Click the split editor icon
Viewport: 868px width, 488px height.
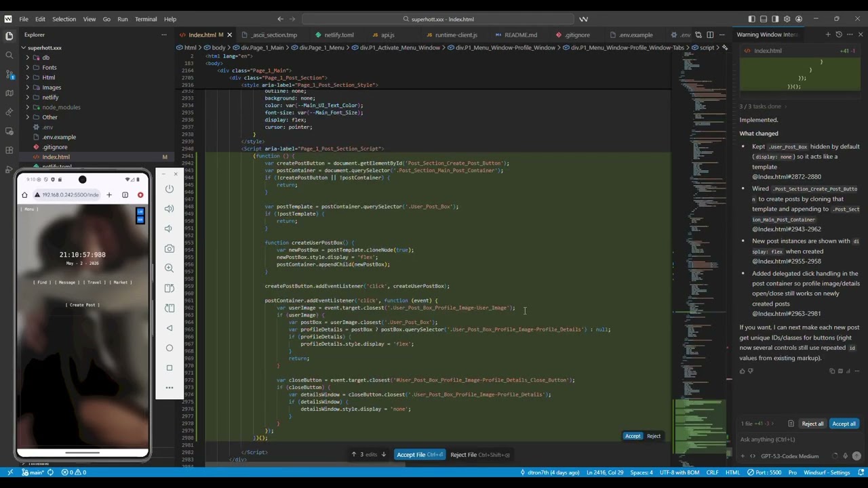[x=710, y=35]
